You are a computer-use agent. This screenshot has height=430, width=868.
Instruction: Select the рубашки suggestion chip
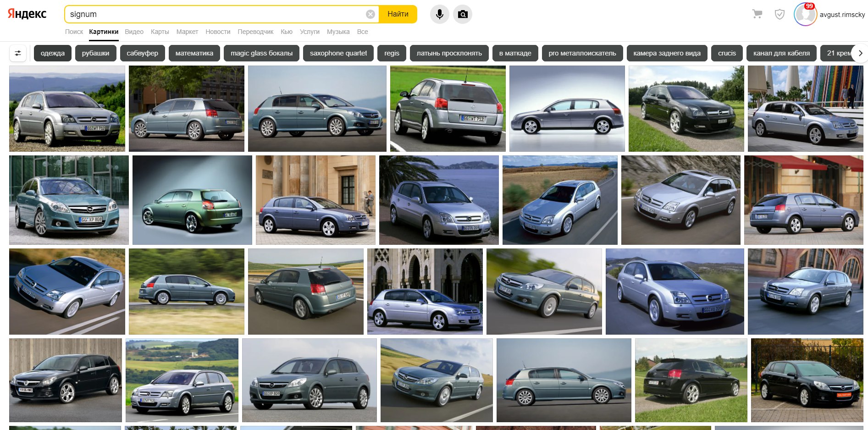96,53
